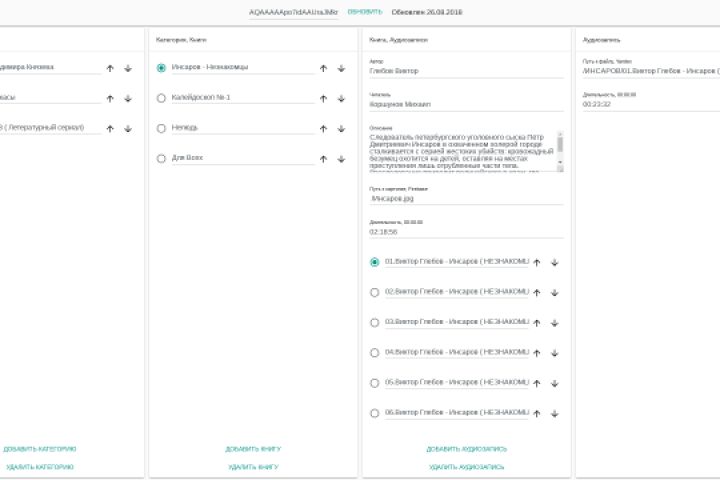Move audio track 06 up
Image resolution: width=720 pixels, height=480 pixels.
[537, 412]
